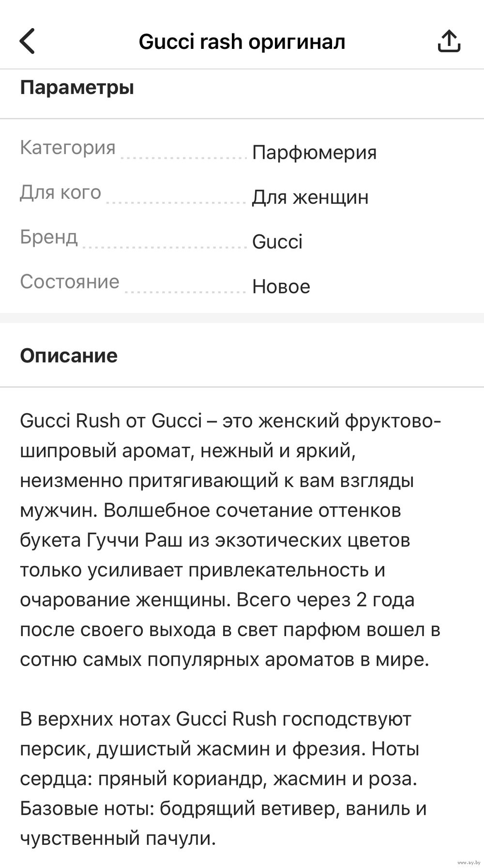The width and height of the screenshot is (484, 868).
Task: Tap the Бренд label
Action: tap(49, 237)
